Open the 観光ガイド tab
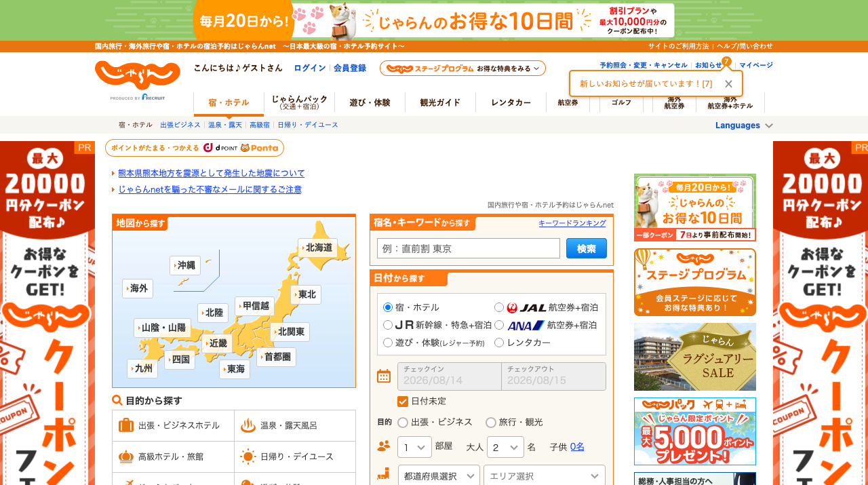The height and width of the screenshot is (485, 868). (x=440, y=102)
